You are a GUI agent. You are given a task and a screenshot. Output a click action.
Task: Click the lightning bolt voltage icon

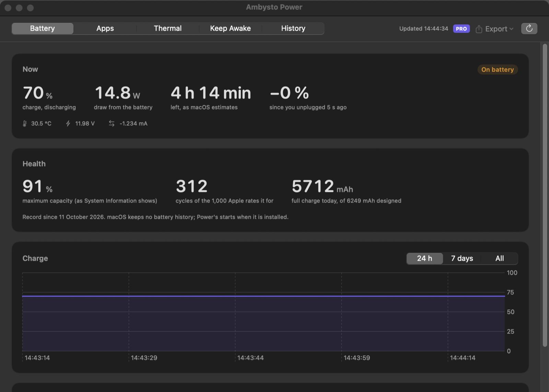(x=68, y=123)
